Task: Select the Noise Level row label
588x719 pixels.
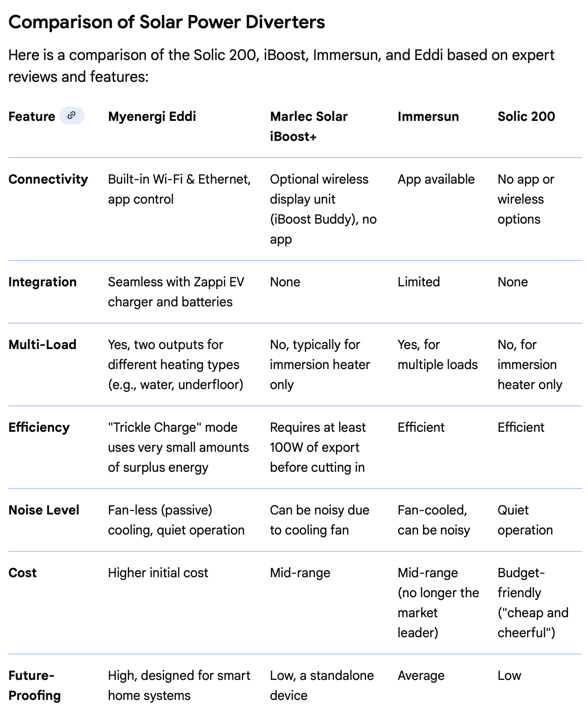Action: click(44, 510)
